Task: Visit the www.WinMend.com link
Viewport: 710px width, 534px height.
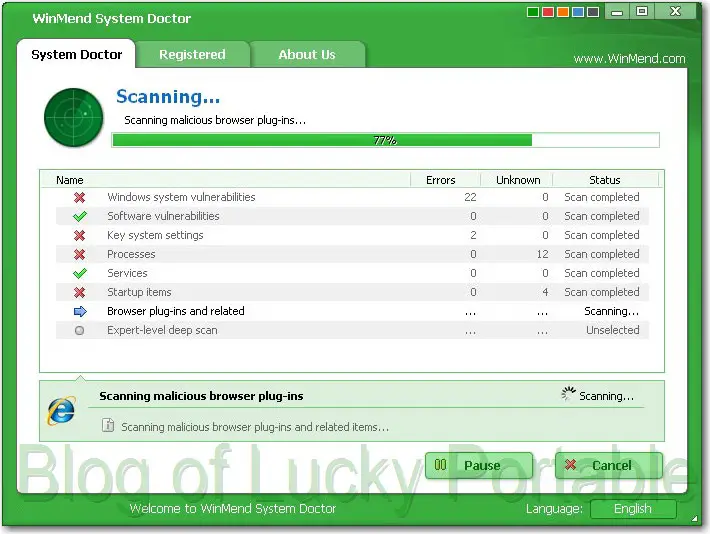Action: tap(629, 58)
